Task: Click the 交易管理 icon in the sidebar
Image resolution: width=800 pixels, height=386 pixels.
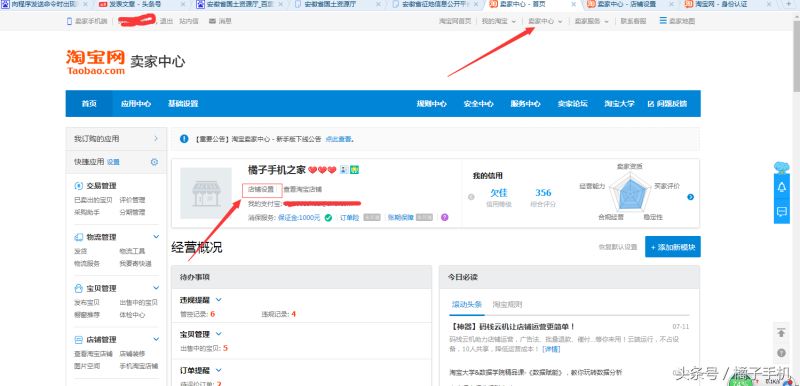Action: 79,186
